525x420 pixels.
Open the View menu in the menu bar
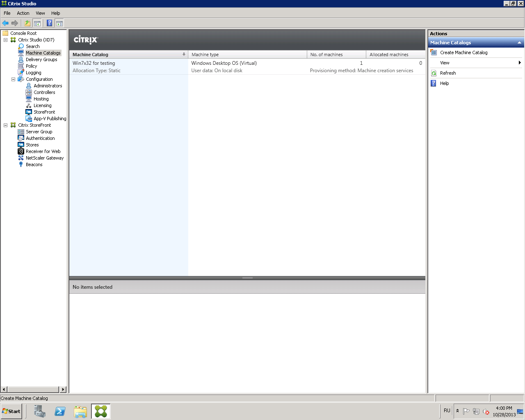tap(40, 13)
